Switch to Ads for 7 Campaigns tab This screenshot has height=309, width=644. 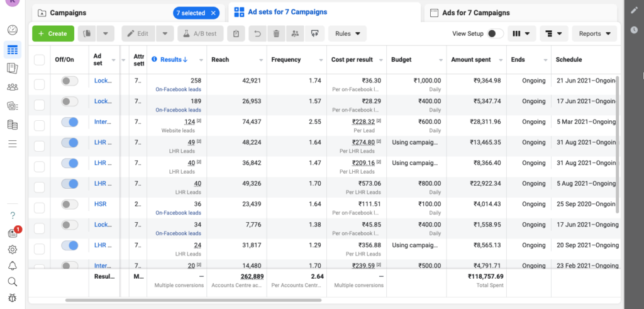point(475,13)
